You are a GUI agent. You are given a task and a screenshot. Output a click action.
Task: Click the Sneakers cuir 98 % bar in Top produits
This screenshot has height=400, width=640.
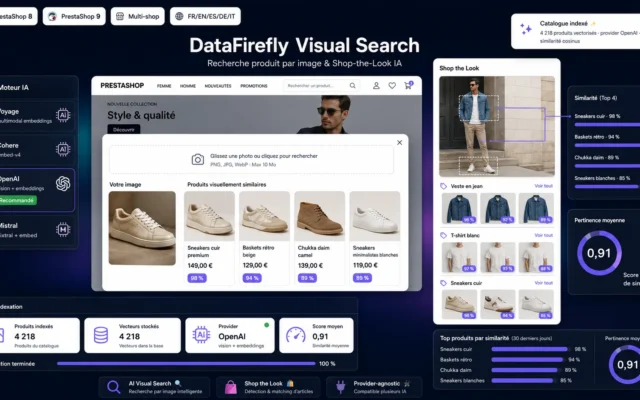[530, 349]
